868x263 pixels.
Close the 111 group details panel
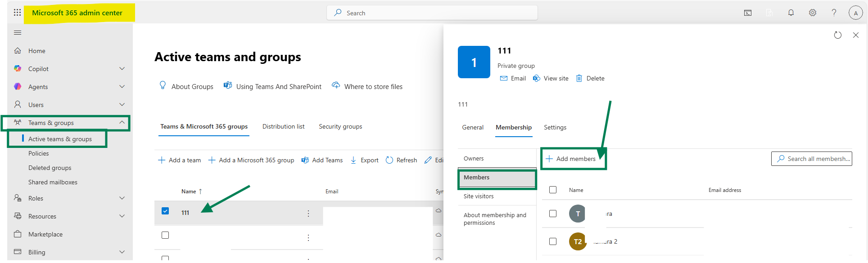(x=856, y=35)
